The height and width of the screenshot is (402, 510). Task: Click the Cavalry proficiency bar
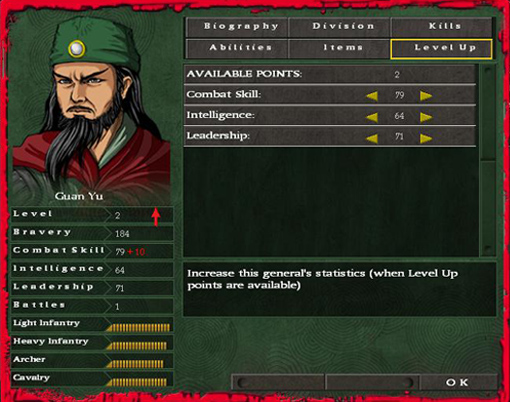click(137, 382)
